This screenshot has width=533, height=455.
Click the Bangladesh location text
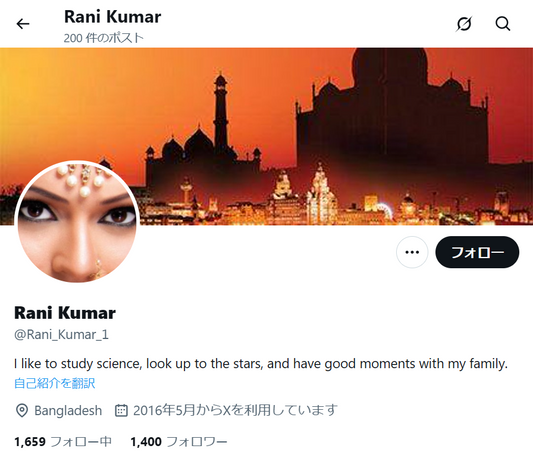[68, 410]
